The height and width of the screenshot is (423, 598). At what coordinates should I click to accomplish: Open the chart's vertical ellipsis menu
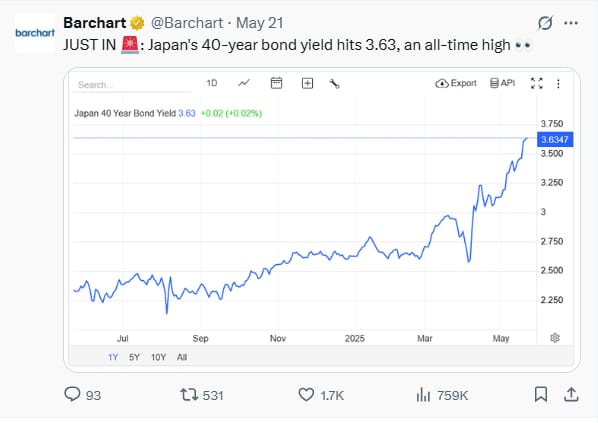558,84
